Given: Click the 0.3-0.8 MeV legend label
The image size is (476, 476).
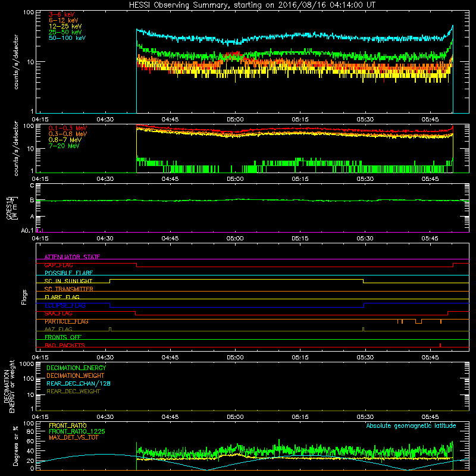Looking at the screenshot, I should tap(67, 134).
